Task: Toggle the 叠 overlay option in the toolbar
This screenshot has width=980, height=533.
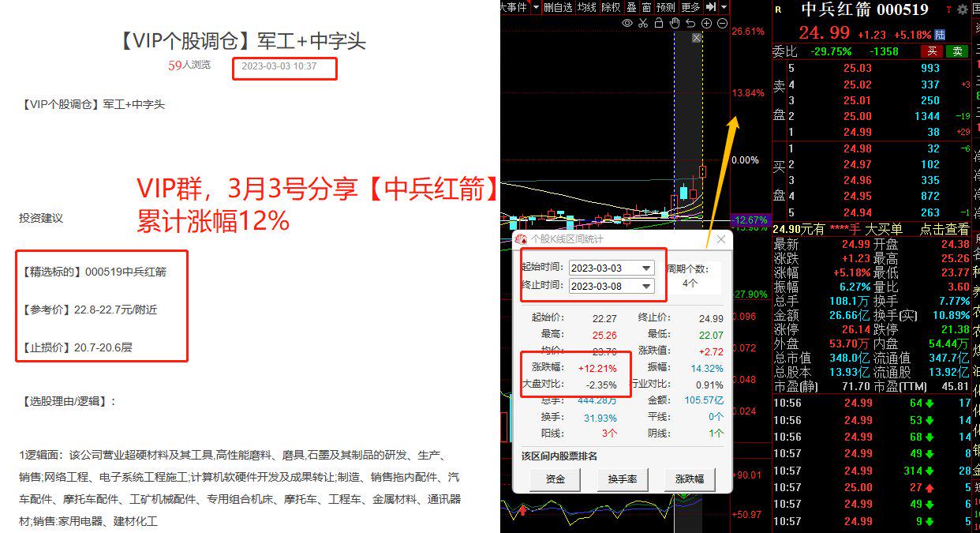Action: (x=633, y=6)
